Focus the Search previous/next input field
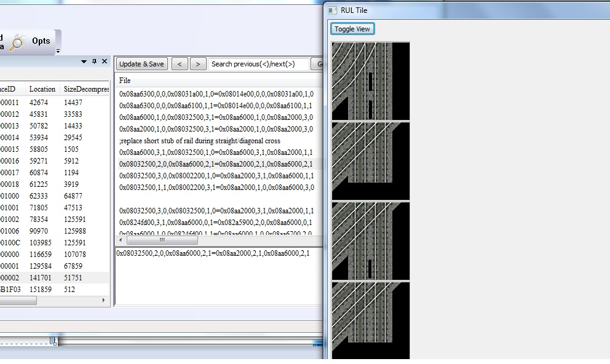 (258, 64)
